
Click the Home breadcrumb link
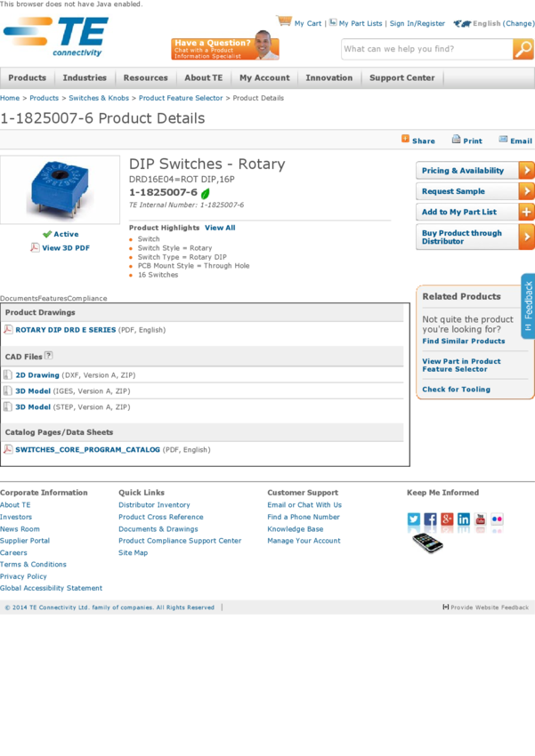[x=10, y=98]
